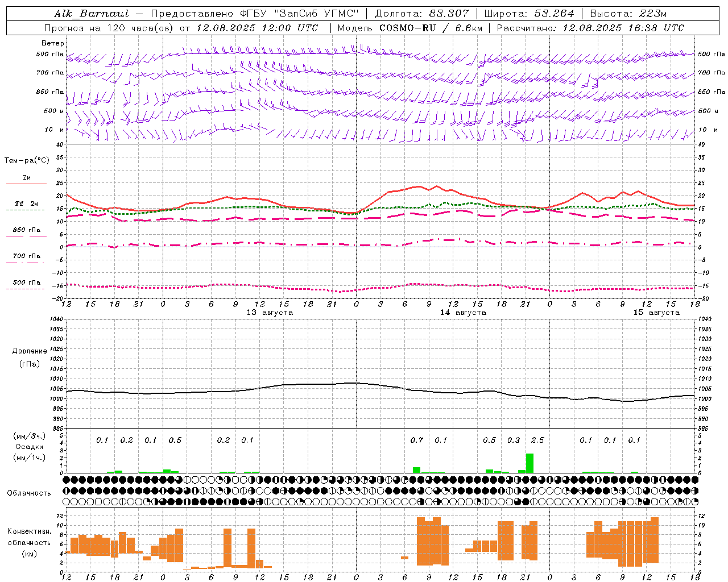Viewport: 728px width, 582px height.
Task: Click the (мм/1ч.) precipitation unit label
Action: click(x=29, y=458)
